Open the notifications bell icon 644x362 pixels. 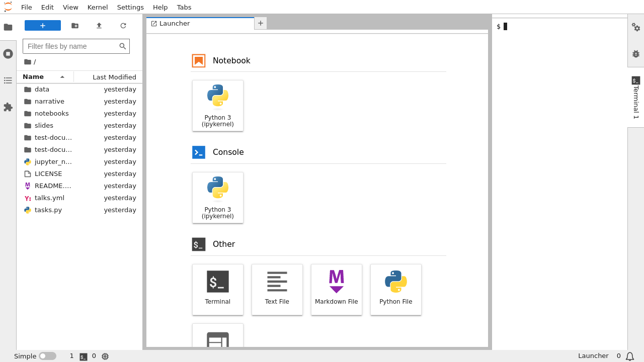630,356
